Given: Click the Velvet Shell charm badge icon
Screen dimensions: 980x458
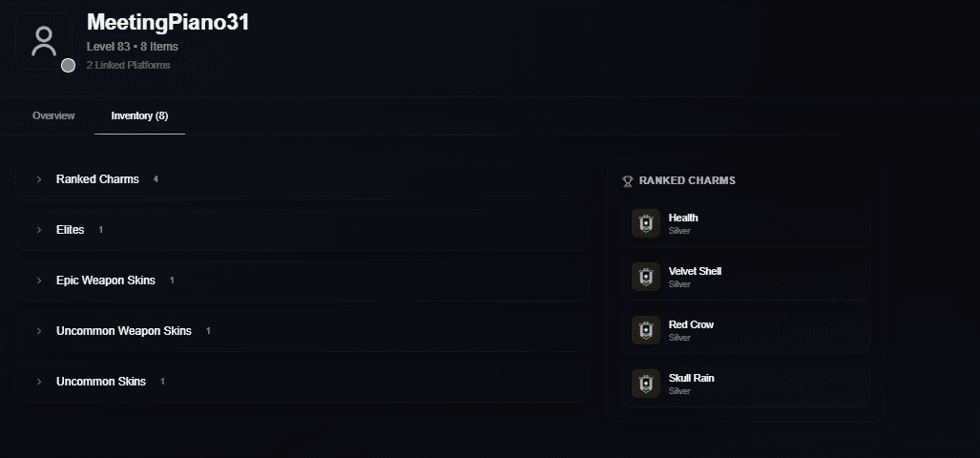Looking at the screenshot, I should [x=646, y=277].
